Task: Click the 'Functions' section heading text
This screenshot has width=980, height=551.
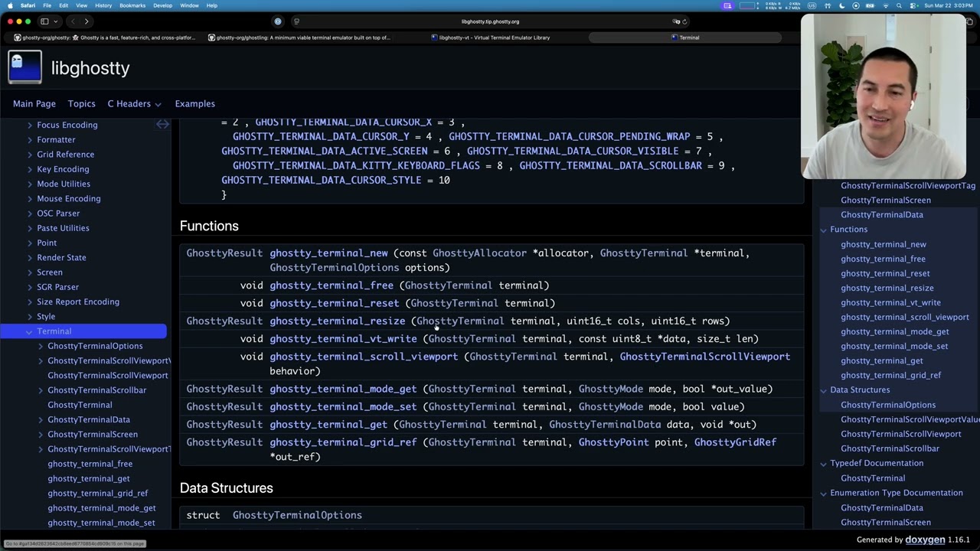Action: [x=209, y=226]
